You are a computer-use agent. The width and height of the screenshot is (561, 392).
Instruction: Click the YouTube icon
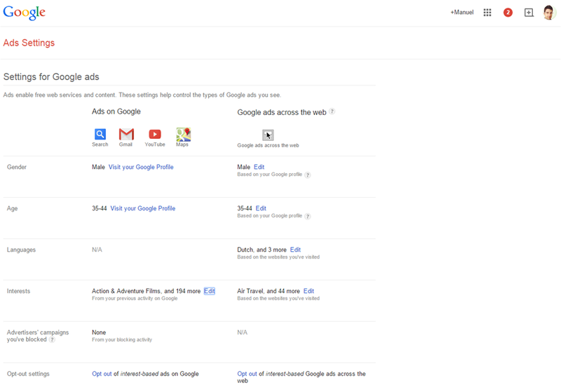tap(155, 134)
